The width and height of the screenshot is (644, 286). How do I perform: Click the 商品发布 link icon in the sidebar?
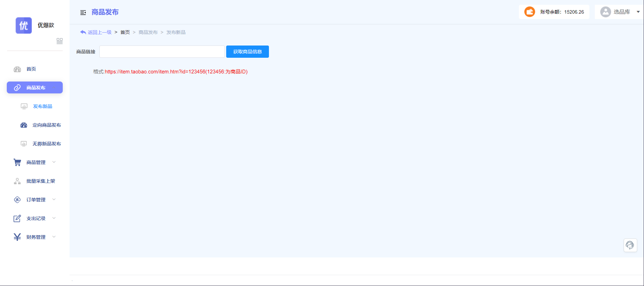pos(17,88)
